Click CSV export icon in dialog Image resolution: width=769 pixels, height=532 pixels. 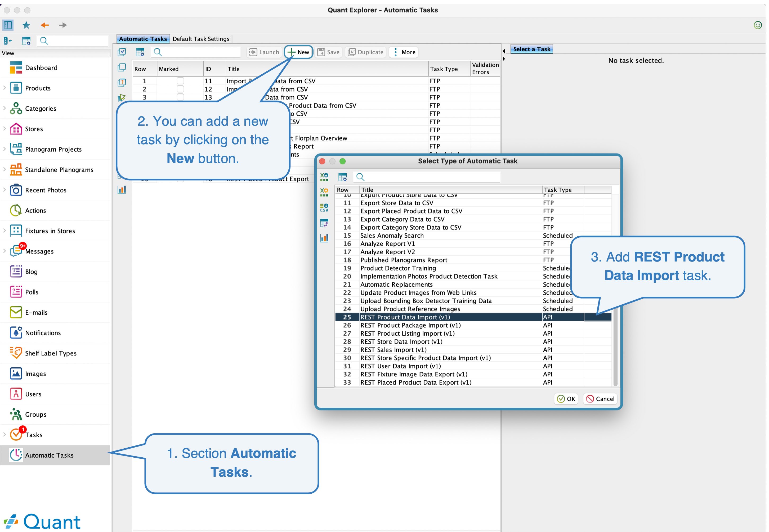point(324,208)
